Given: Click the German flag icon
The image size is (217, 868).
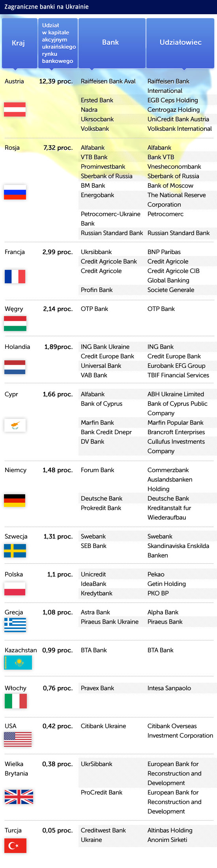Looking at the screenshot, I should point(15,500).
